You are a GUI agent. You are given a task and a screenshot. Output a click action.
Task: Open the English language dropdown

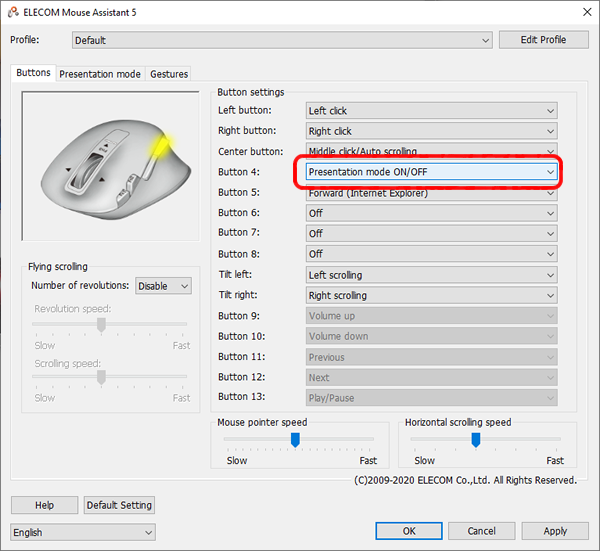click(x=83, y=532)
